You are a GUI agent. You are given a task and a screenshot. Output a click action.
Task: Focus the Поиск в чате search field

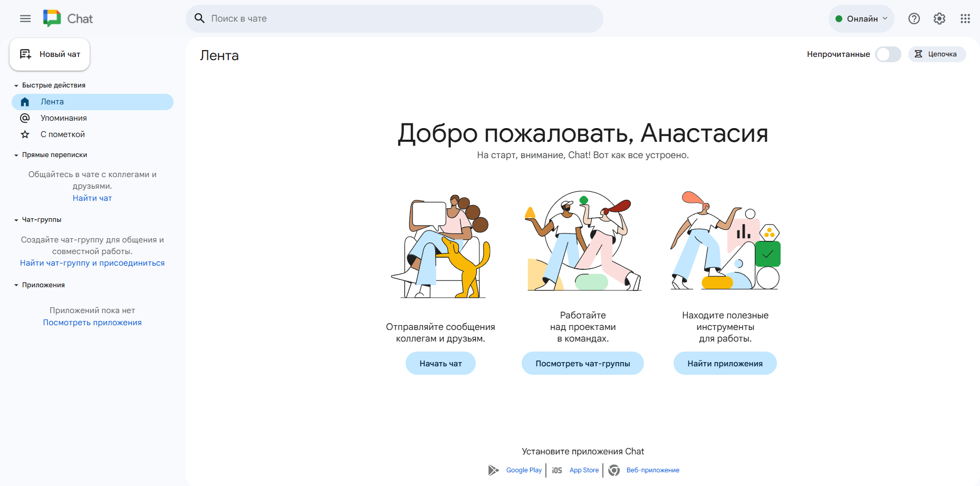395,18
